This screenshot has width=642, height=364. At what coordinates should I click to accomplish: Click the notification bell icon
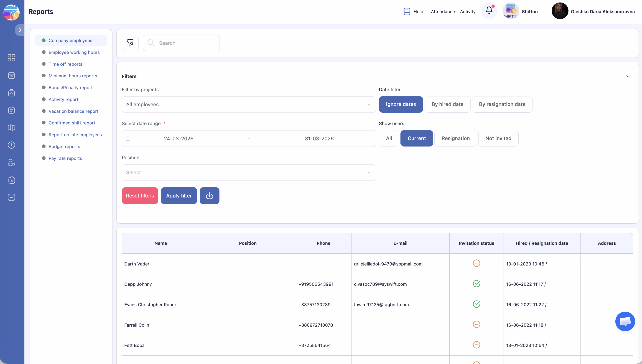pos(489,10)
